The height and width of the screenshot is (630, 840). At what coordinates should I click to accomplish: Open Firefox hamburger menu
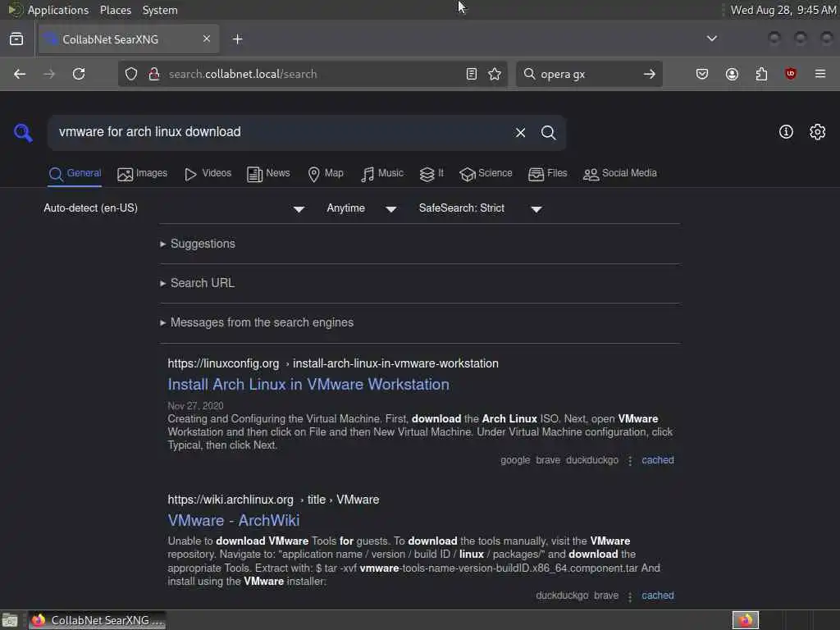tap(820, 74)
